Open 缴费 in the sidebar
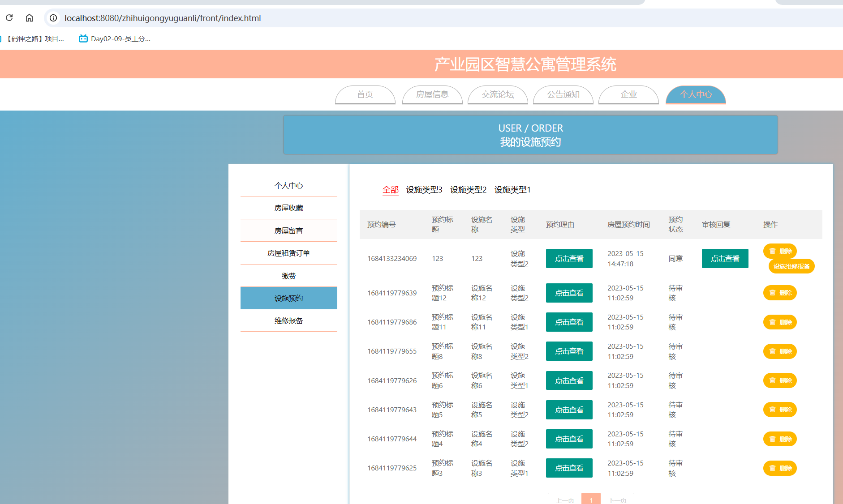This screenshot has height=504, width=843. coord(289,276)
